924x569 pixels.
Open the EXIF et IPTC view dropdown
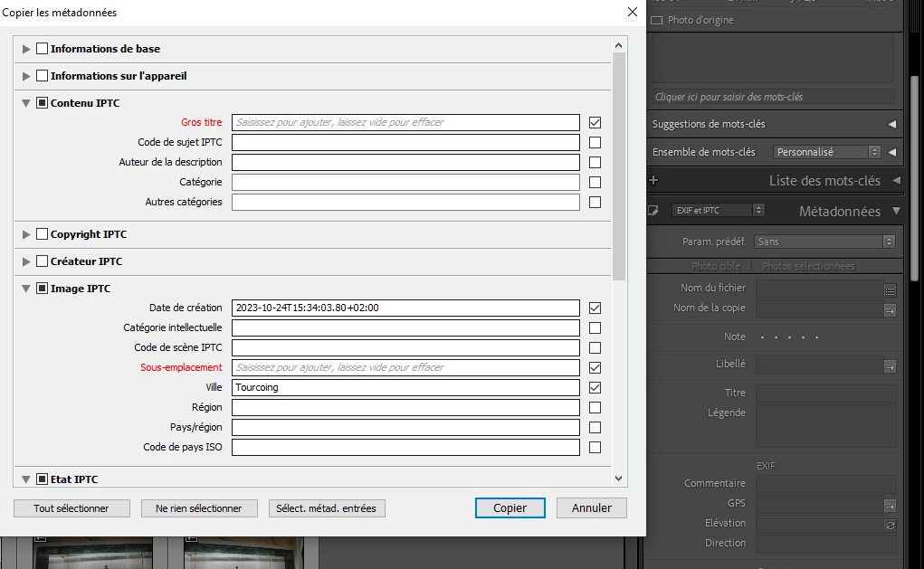coord(718,210)
